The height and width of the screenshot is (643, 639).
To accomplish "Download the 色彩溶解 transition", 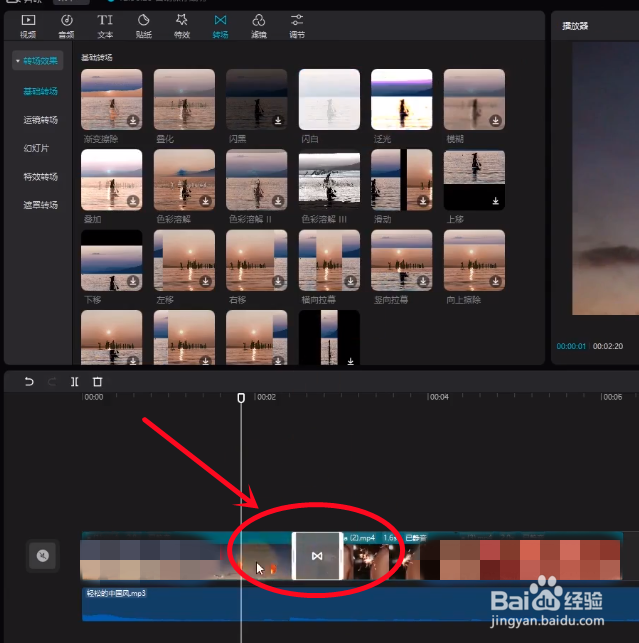I will pos(205,201).
